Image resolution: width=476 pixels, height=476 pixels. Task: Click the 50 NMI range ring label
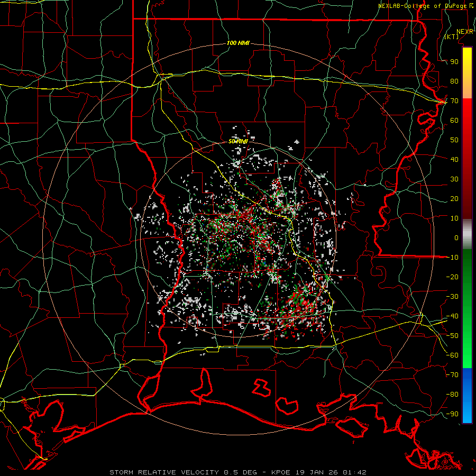click(x=238, y=141)
